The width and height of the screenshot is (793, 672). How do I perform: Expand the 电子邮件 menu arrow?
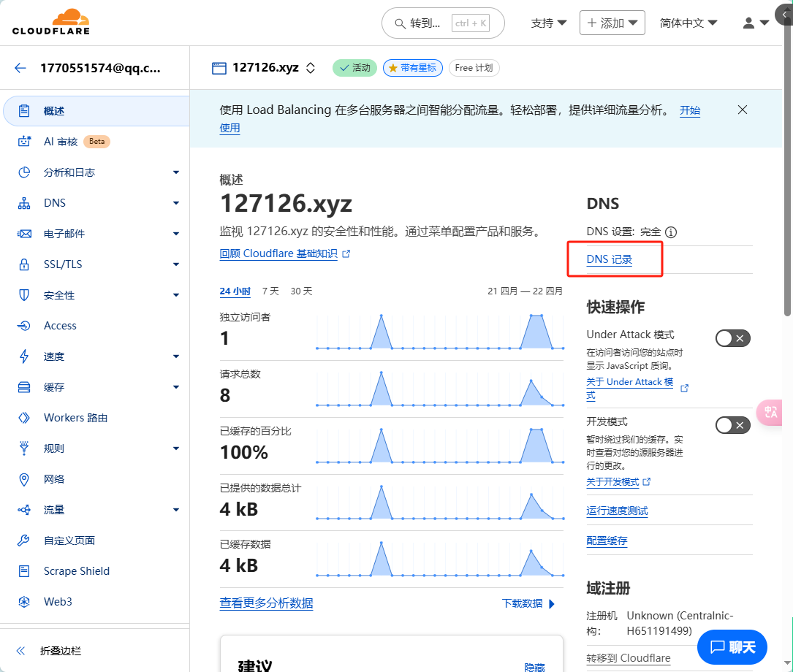(x=176, y=234)
